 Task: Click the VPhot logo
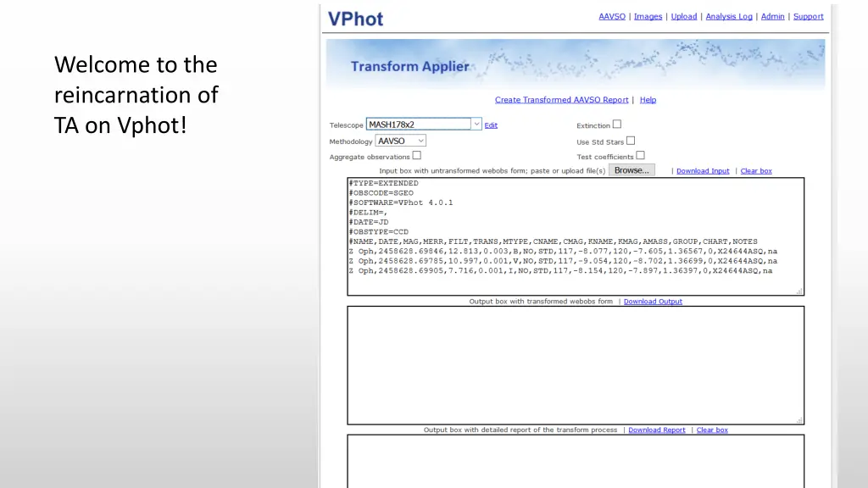click(x=355, y=19)
